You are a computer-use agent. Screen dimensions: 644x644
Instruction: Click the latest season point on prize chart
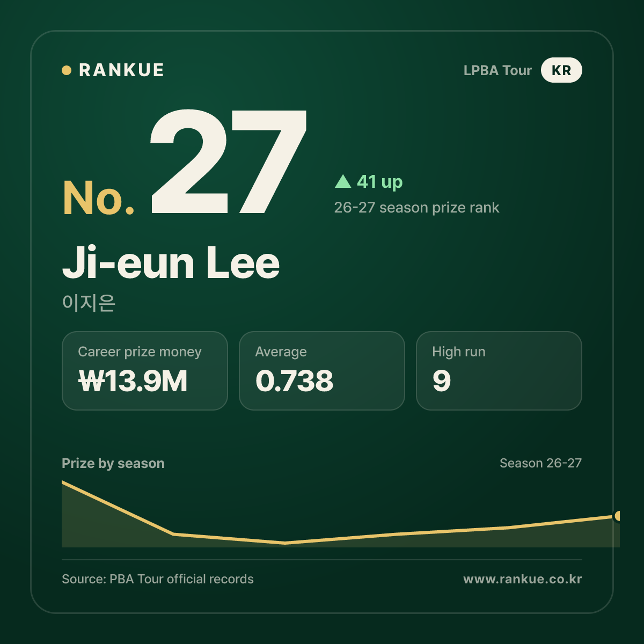point(618,516)
